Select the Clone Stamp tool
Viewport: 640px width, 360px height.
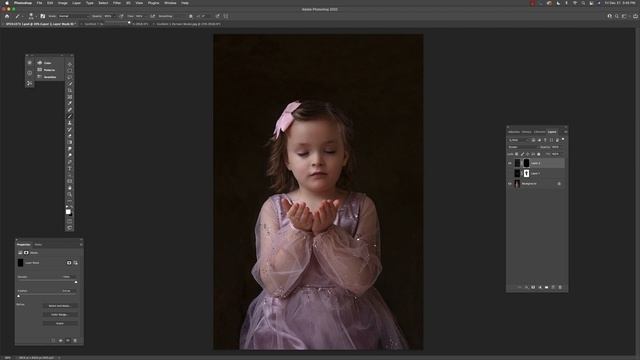tap(70, 123)
